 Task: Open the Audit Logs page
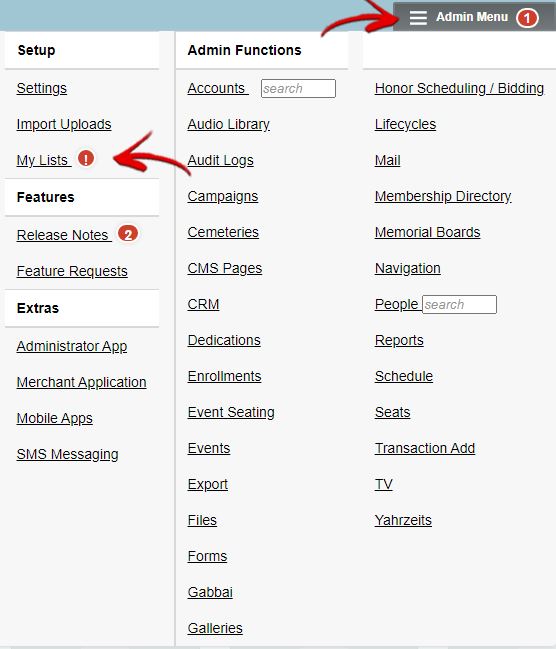(220, 160)
